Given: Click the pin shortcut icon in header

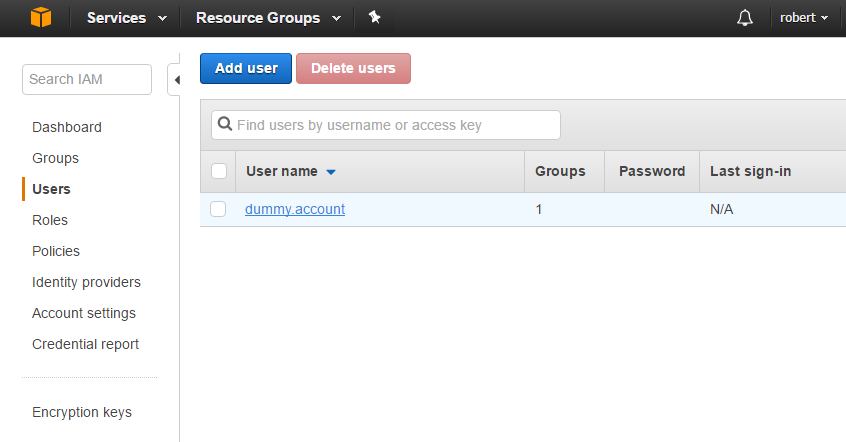Looking at the screenshot, I should tap(374, 17).
